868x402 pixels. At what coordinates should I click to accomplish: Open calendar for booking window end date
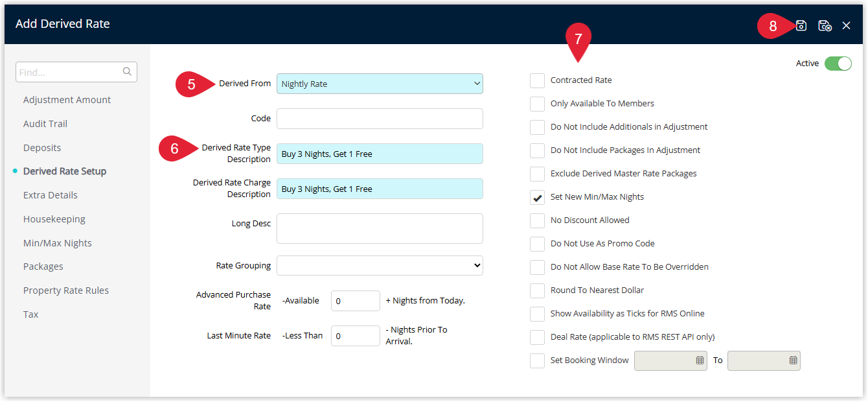(793, 361)
